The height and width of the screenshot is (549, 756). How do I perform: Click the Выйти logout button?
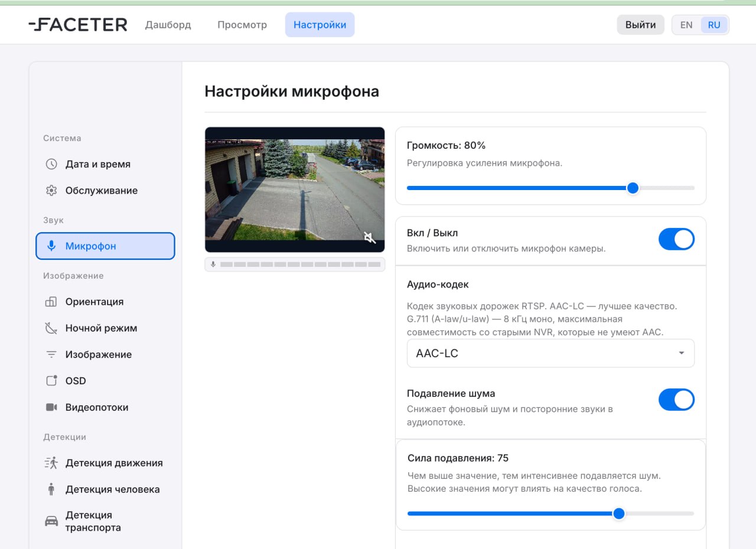coord(641,25)
